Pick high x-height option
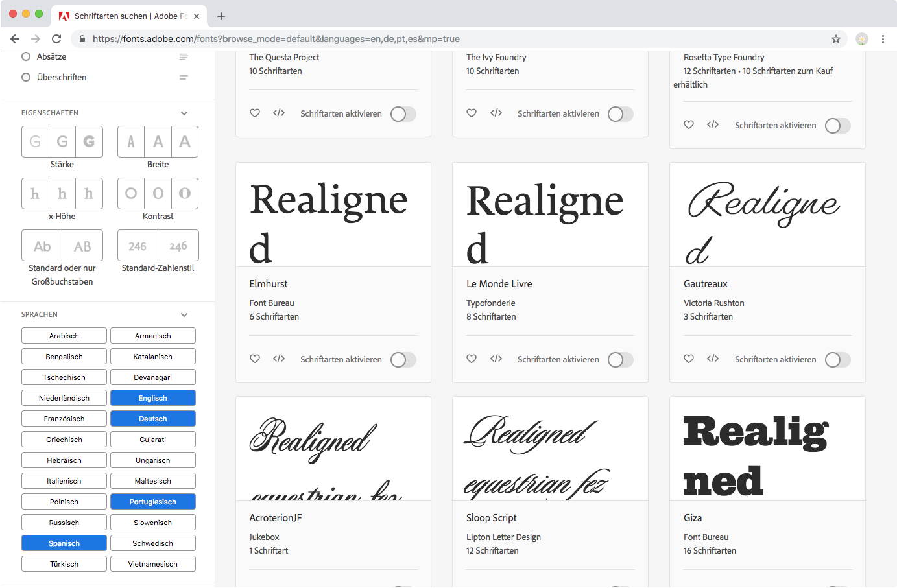Screen dimensions: 897x588 coord(89,193)
